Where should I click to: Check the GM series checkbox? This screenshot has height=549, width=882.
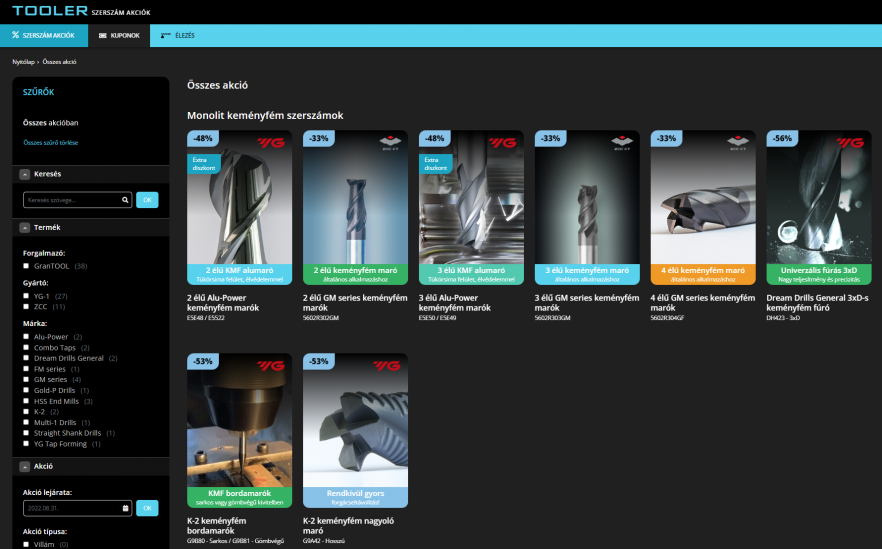click(x=26, y=379)
